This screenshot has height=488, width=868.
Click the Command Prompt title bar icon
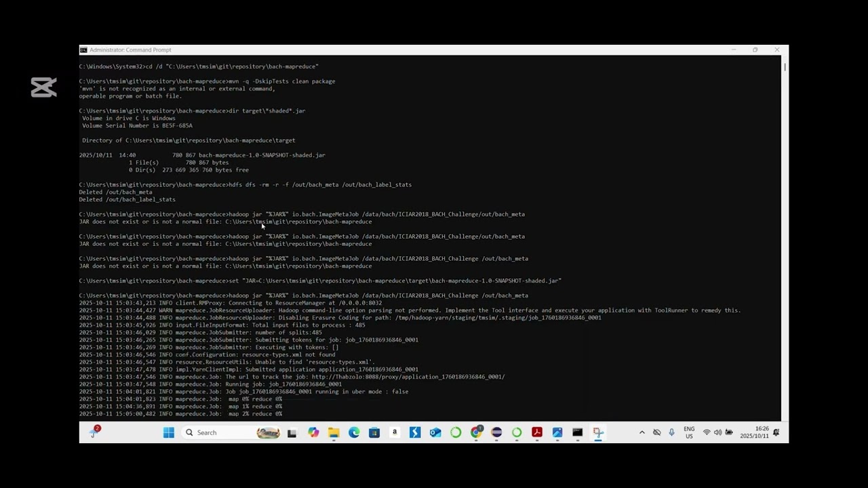pyautogui.click(x=83, y=49)
